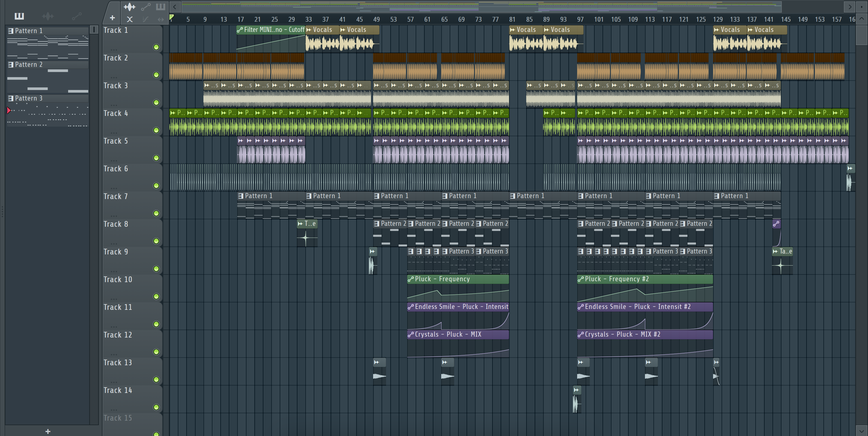Add a new pattern with the picker plus
The image size is (868, 436).
click(48, 431)
